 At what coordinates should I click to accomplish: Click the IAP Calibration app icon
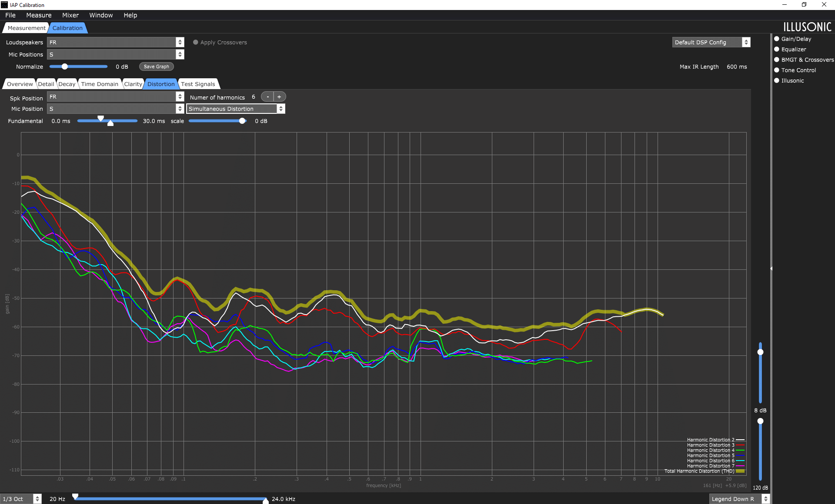coord(4,5)
